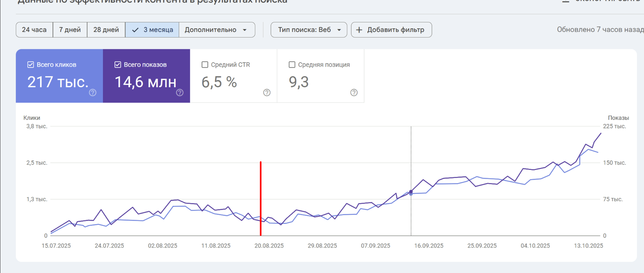Uncheck the Всего кликов checkbox
This screenshot has width=644, height=273.
point(31,65)
